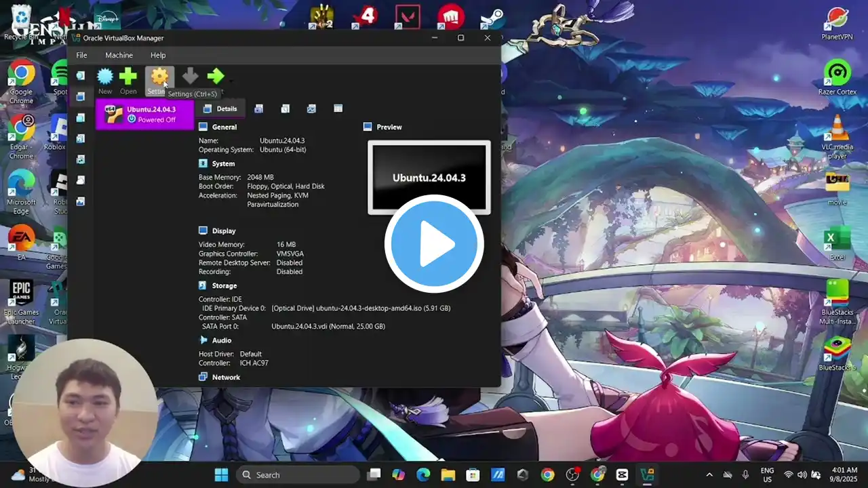Open the Machine menu
Screen dimensions: 868x488
(x=119, y=55)
